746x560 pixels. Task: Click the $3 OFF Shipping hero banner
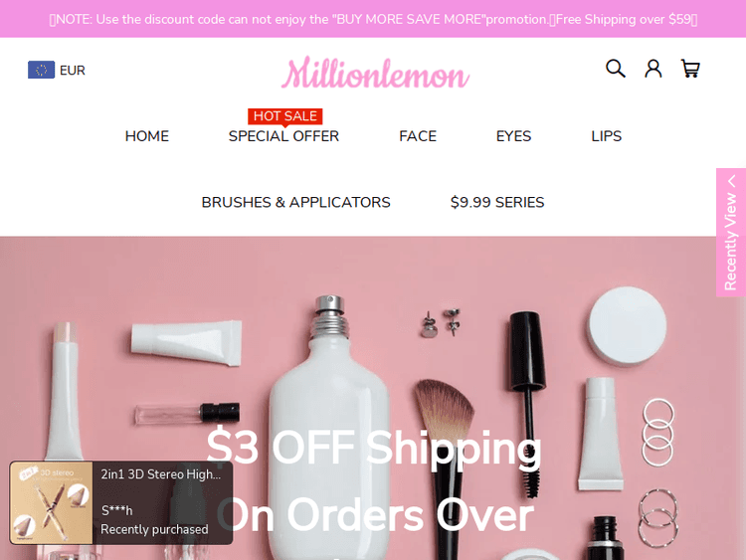point(373,398)
